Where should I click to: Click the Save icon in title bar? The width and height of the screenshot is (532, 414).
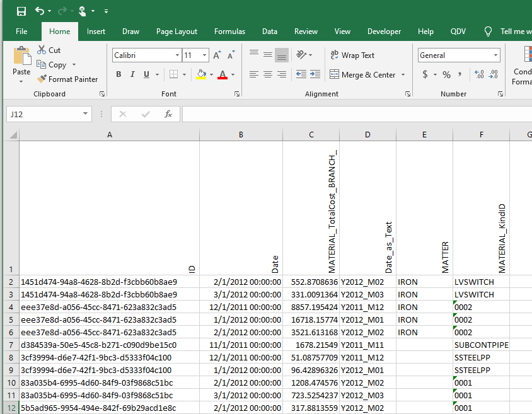pyautogui.click(x=21, y=11)
